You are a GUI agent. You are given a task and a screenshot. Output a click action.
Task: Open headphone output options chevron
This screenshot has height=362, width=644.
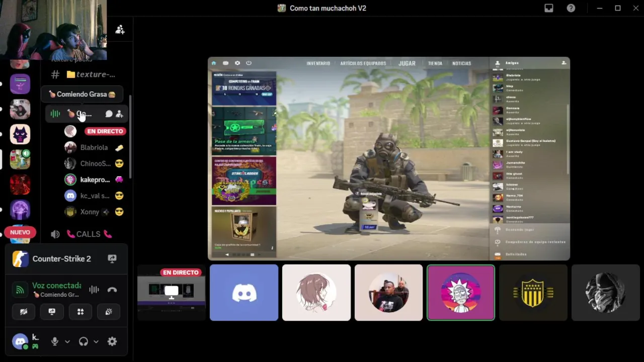pyautogui.click(x=96, y=341)
